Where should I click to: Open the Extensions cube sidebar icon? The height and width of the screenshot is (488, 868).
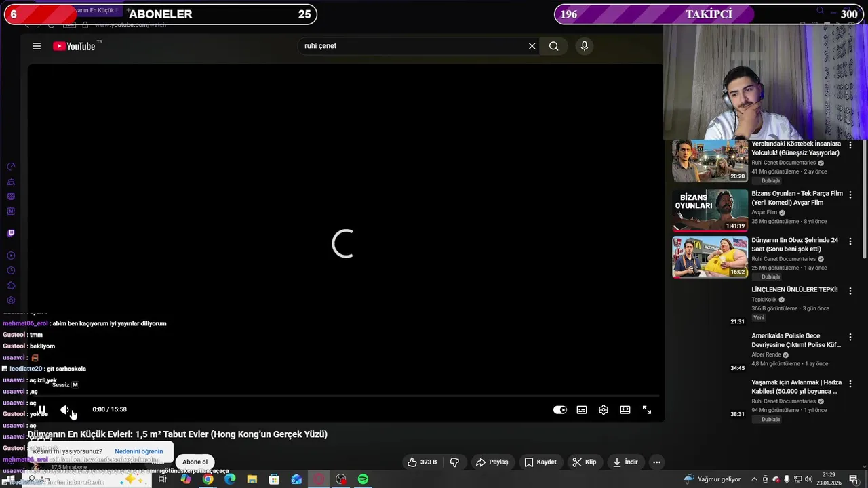11,285
